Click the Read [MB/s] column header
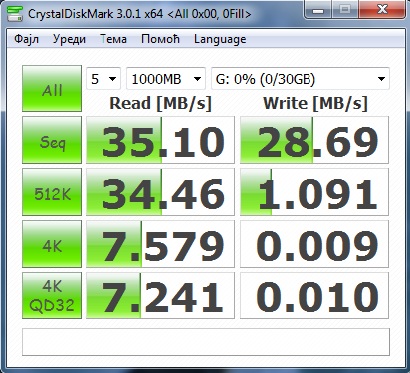Viewport: 410px width, 373px height. (x=160, y=103)
